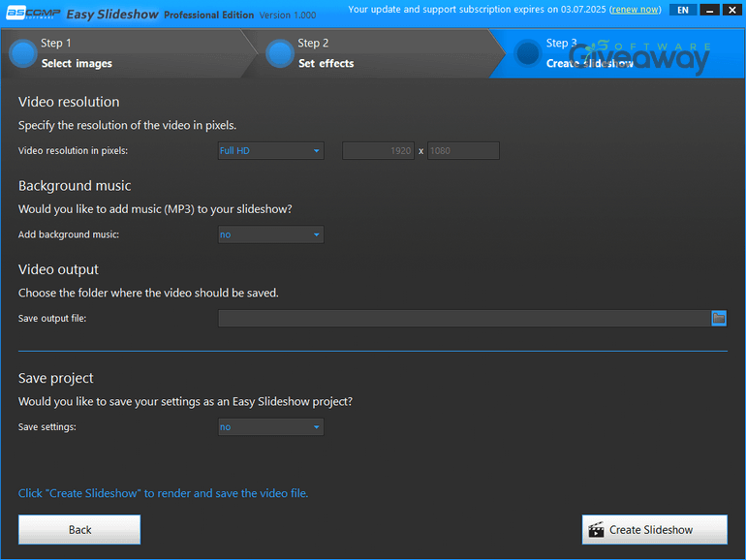Screen dimensions: 746x560
Task: Click the Step 1 circle indicator
Action: [23, 53]
